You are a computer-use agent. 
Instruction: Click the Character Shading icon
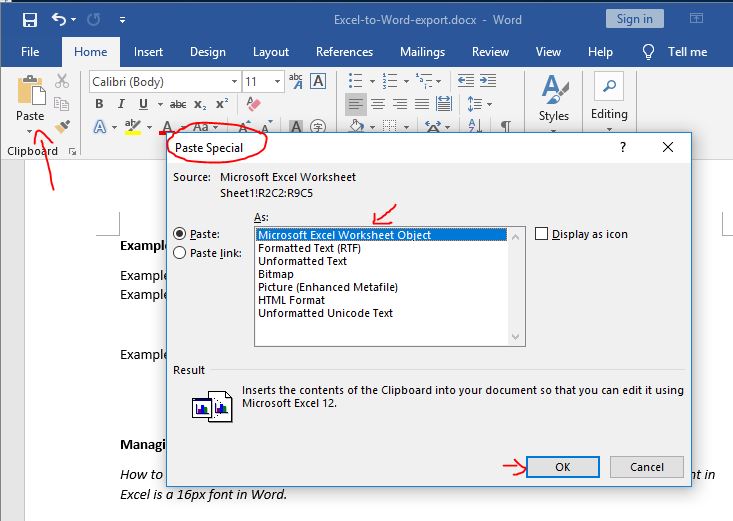pyautogui.click(x=295, y=126)
